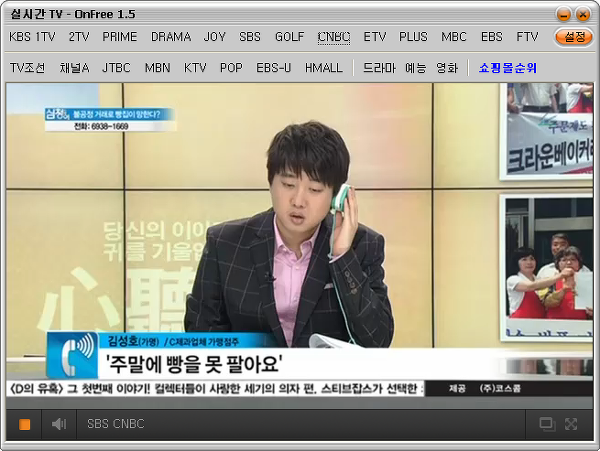Switch to the PRIME channel
Viewport: 600px width, 451px height.
(120, 37)
